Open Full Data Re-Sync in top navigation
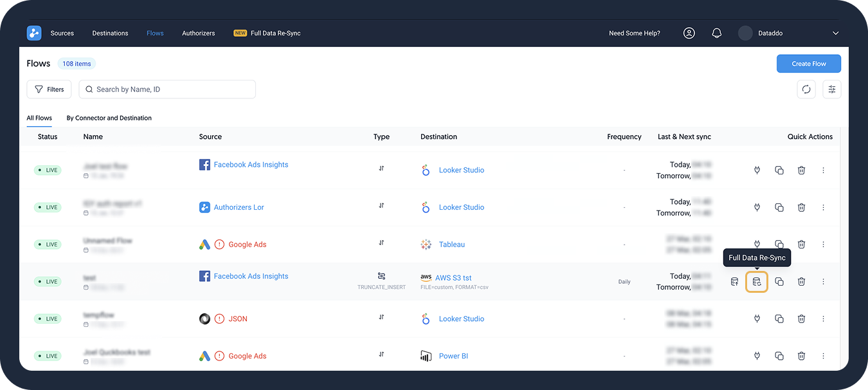This screenshot has height=390, width=868. pyautogui.click(x=267, y=33)
